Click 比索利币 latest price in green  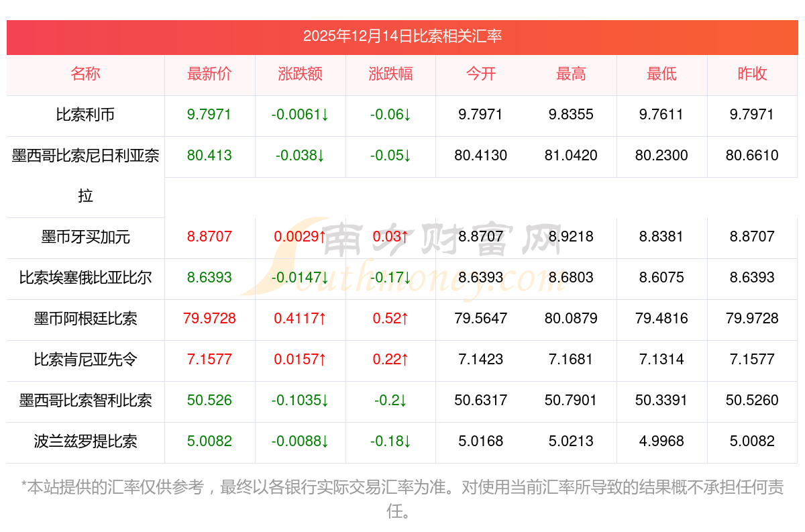(x=209, y=115)
